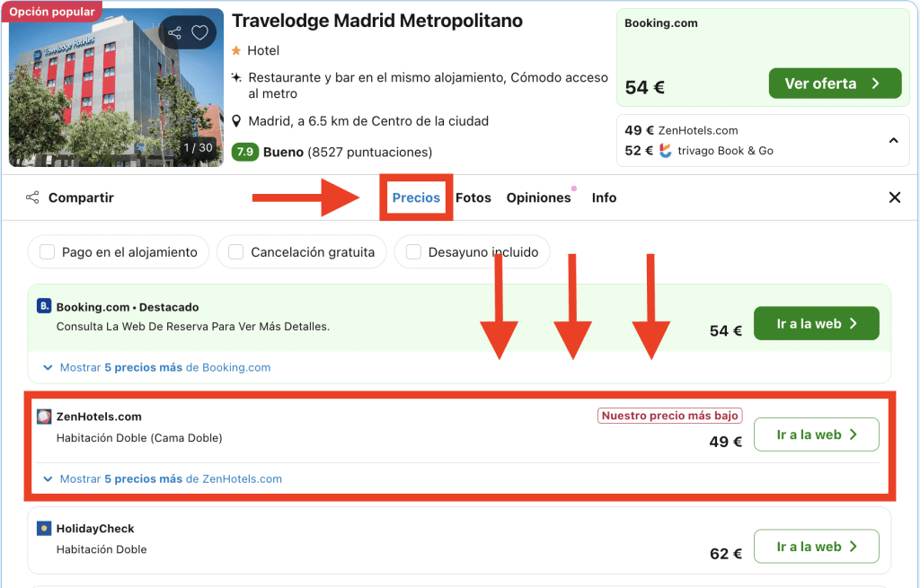
Task: Collapse the other prices chevron near ZenHotels
Action: click(x=893, y=140)
